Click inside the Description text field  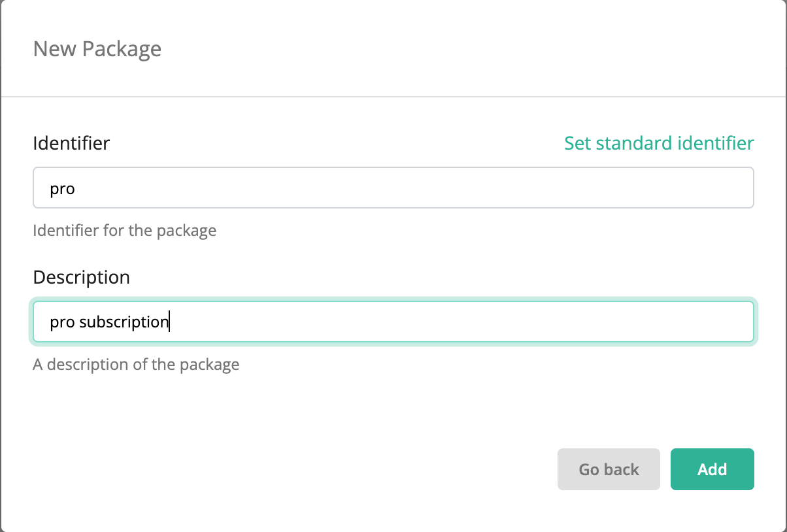392,322
